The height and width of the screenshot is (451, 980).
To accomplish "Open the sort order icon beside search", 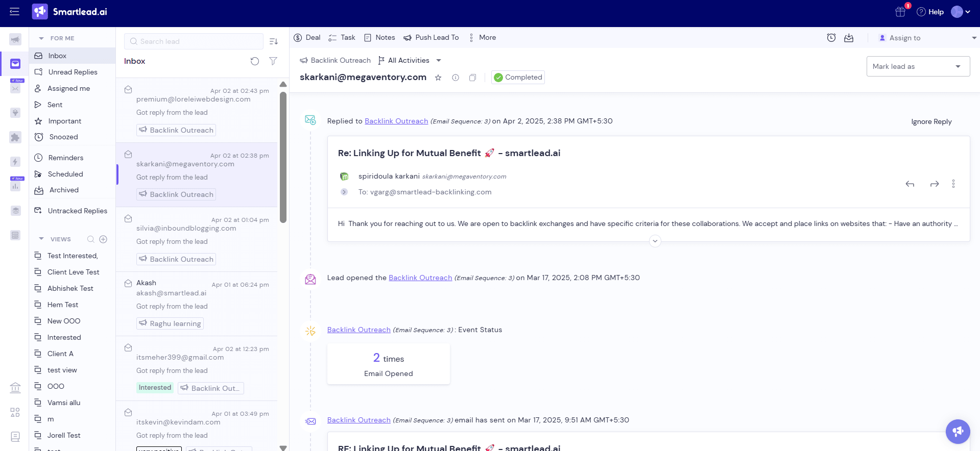I will click(x=274, y=41).
